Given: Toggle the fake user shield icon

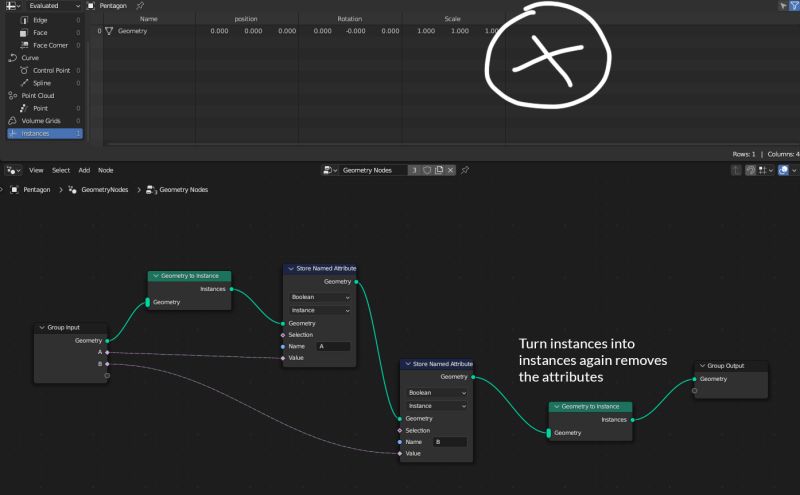Looking at the screenshot, I should pyautogui.click(x=427, y=170).
